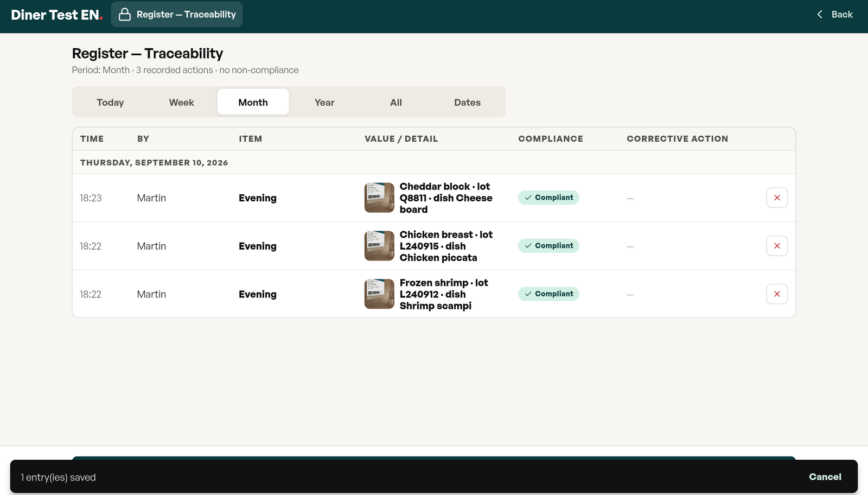
Task: Switch to the Week period tab
Action: point(182,102)
